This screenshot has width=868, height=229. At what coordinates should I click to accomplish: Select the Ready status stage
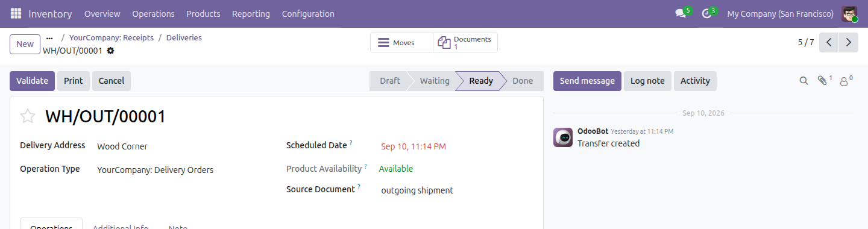[x=481, y=81]
